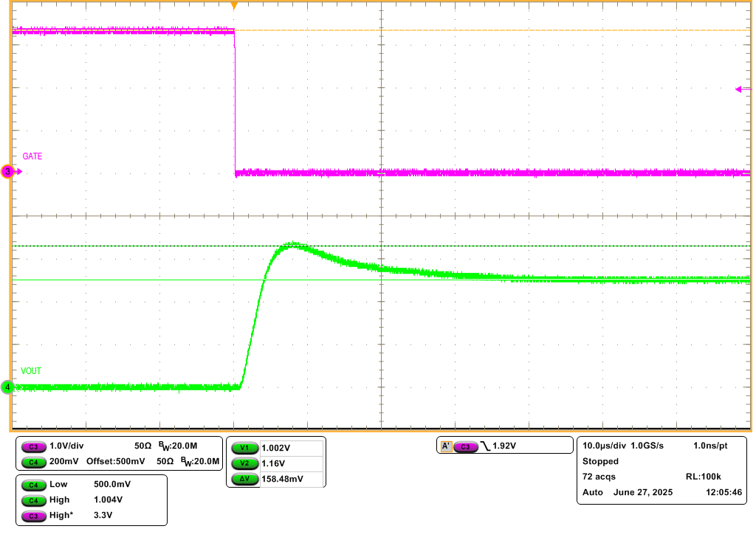Click the VOUT waveform label
Screen dimensions: 756x543
tap(31, 371)
